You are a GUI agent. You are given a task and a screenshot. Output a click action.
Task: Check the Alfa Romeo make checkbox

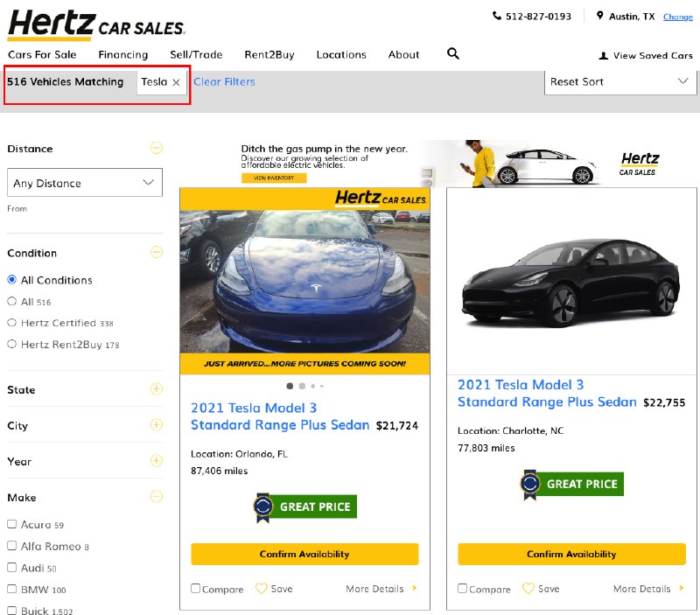pos(12,545)
